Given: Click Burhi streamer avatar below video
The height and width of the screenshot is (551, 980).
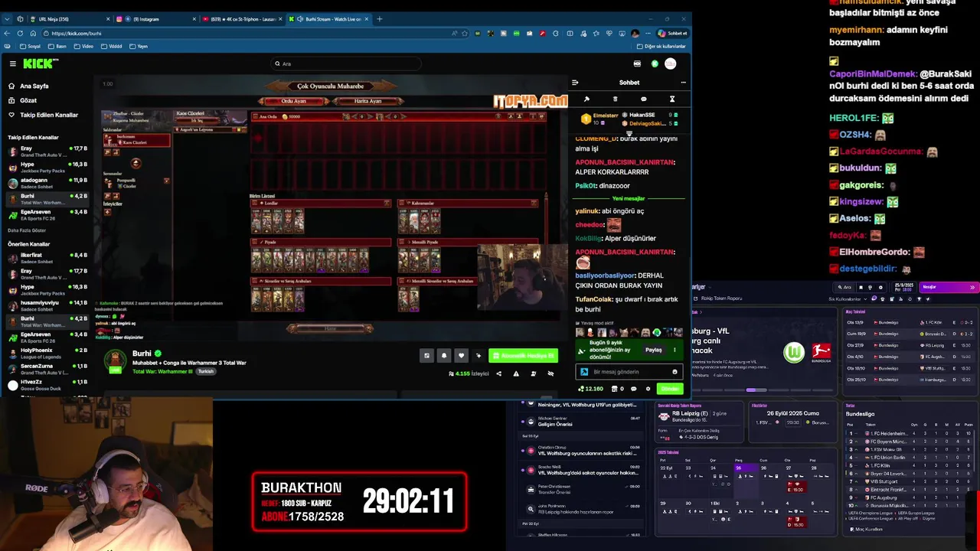Looking at the screenshot, I should point(115,361).
